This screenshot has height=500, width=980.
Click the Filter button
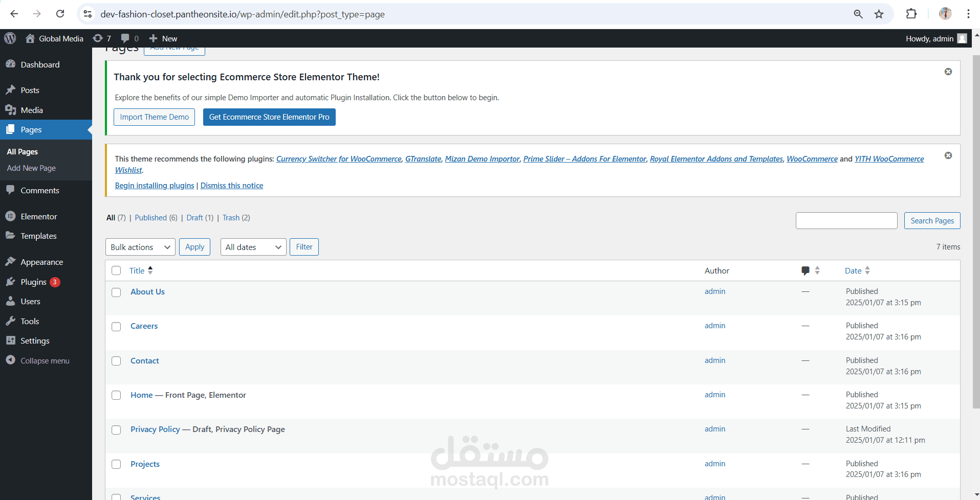pos(304,247)
